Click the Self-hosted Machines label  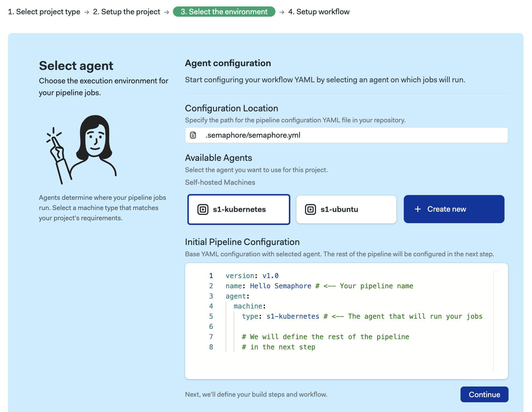pos(220,182)
